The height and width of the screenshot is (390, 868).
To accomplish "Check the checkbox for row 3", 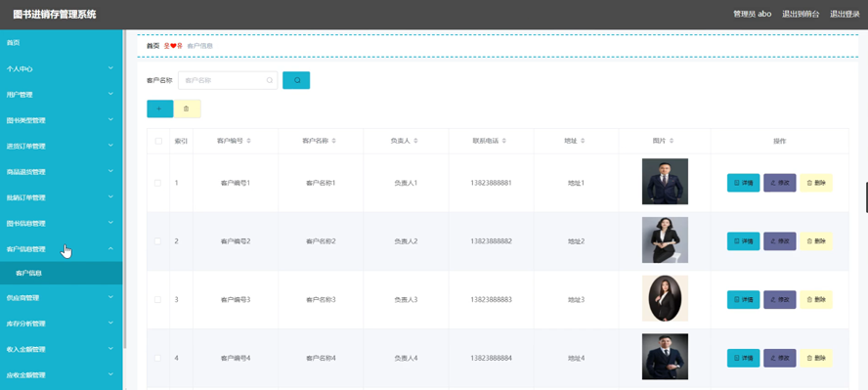I will (158, 300).
